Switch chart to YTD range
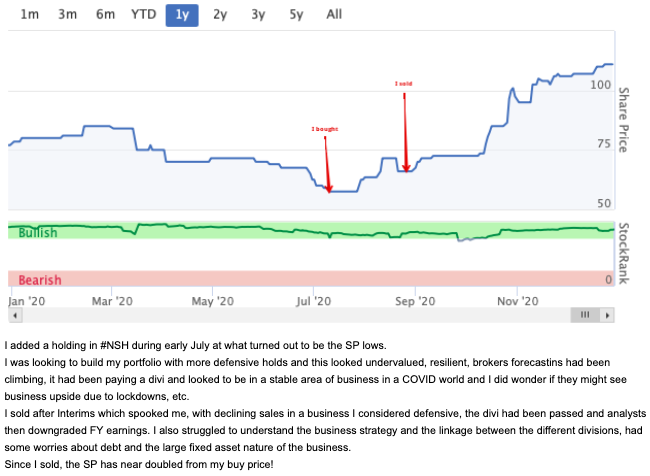The width and height of the screenshot is (650, 476). pos(143,15)
